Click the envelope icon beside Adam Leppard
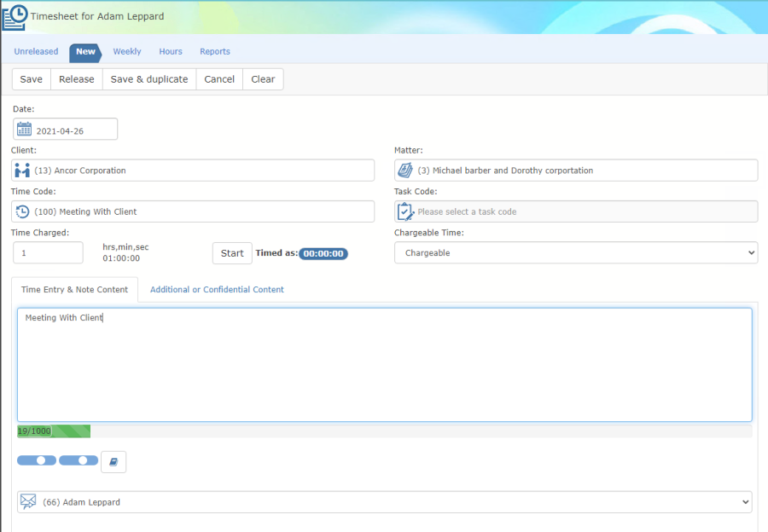This screenshot has width=768, height=532. coord(28,501)
